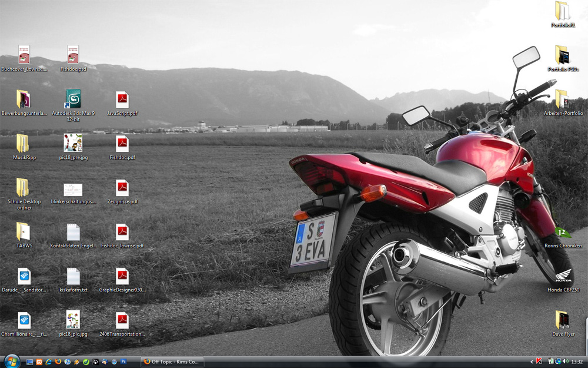This screenshot has width=588, height=368.
Task: Expand hidden system tray icons
Action: pos(532,362)
